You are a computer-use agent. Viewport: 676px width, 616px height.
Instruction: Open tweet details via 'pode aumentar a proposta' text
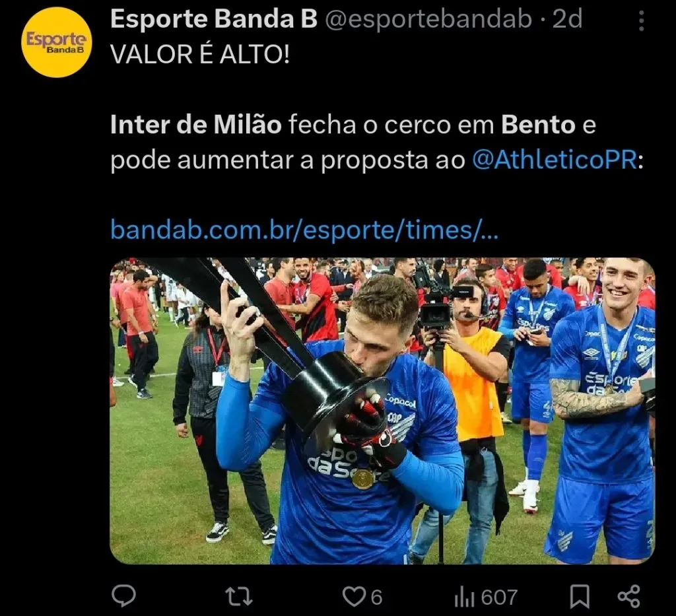[x=288, y=160]
